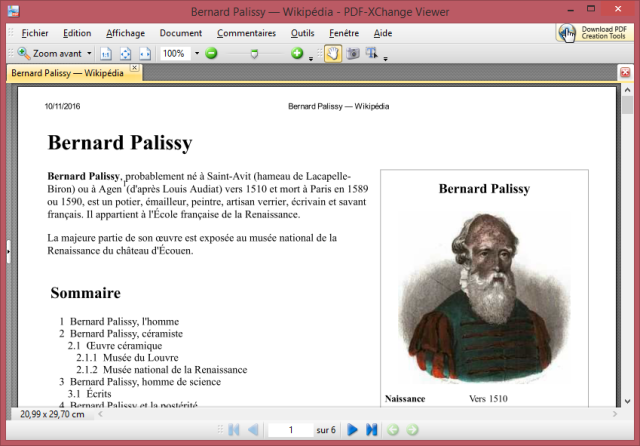Click the green zoom out minus button
640x446 pixels.
pos(212,53)
